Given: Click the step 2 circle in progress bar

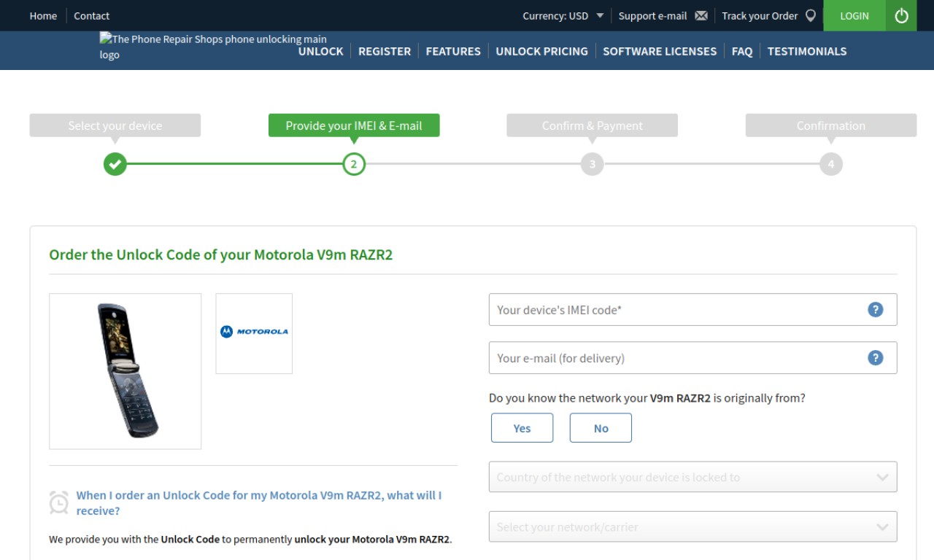Looking at the screenshot, I should point(354,164).
